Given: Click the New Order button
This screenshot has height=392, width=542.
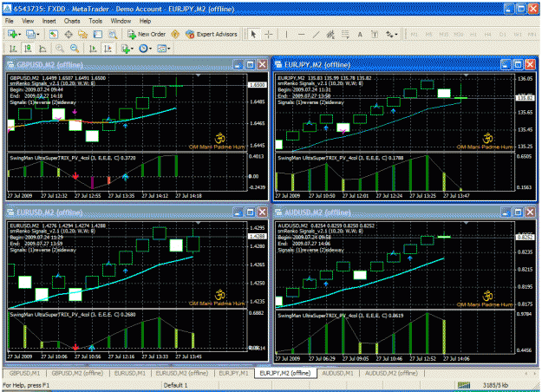Looking at the screenshot, I should click(147, 34).
